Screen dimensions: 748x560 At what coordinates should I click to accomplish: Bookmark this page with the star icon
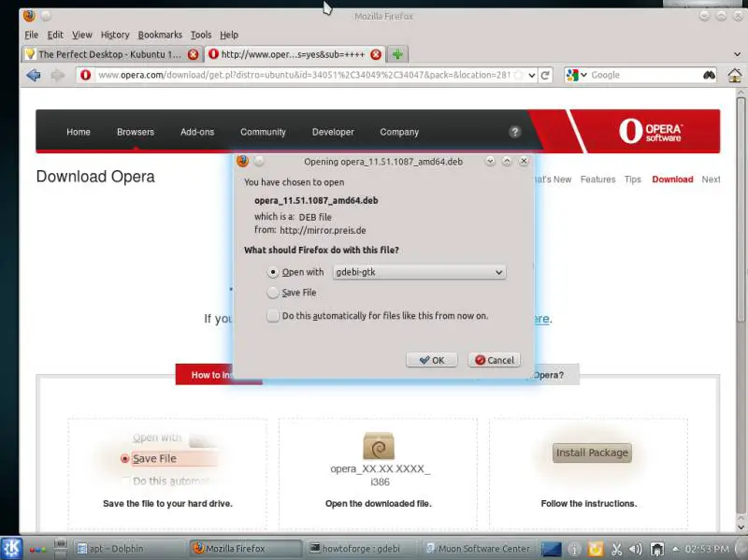point(519,75)
